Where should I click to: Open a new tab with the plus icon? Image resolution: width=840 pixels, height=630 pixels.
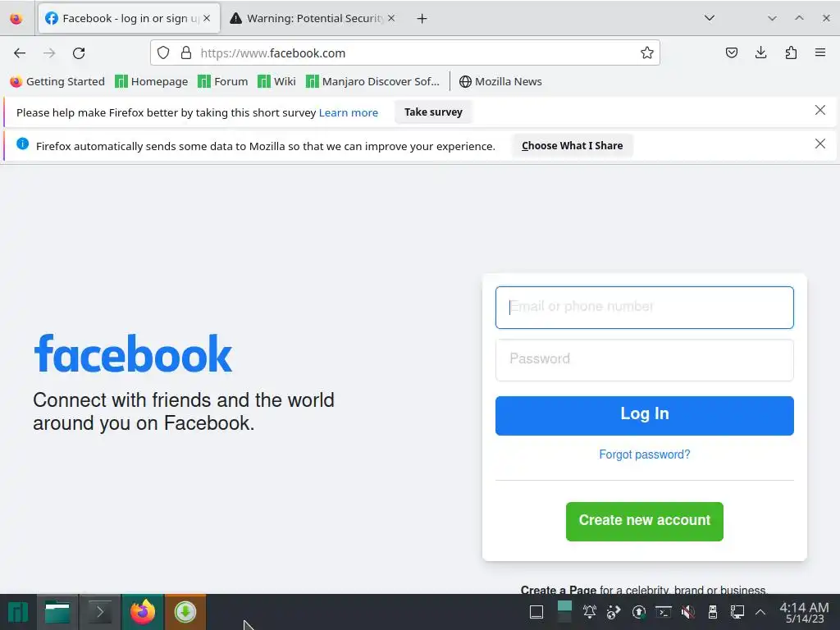point(422,19)
